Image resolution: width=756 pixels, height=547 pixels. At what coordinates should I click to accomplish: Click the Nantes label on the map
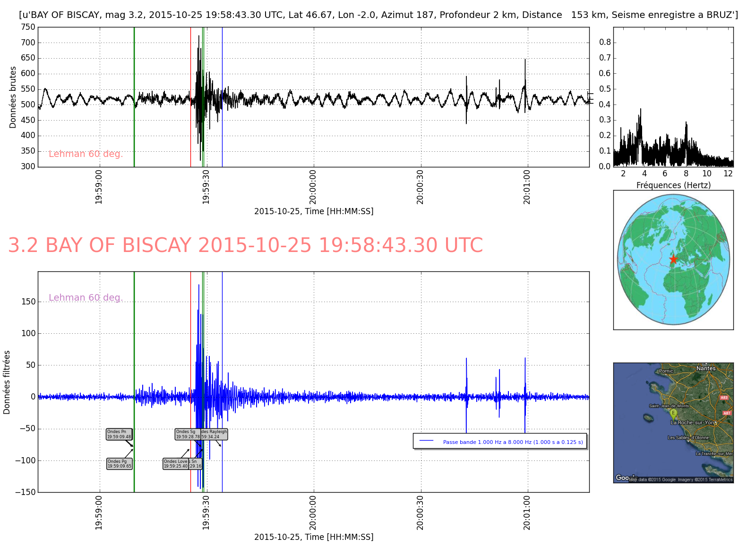706,368
